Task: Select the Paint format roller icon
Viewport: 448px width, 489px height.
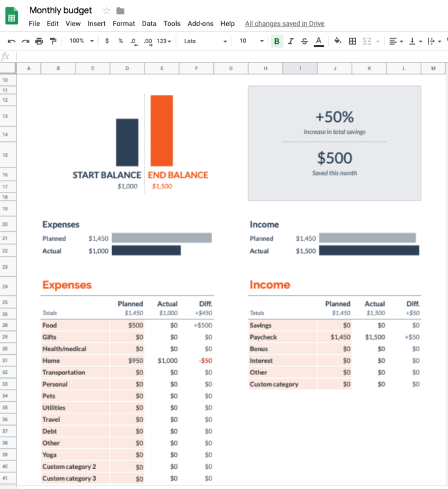Action: point(53,41)
